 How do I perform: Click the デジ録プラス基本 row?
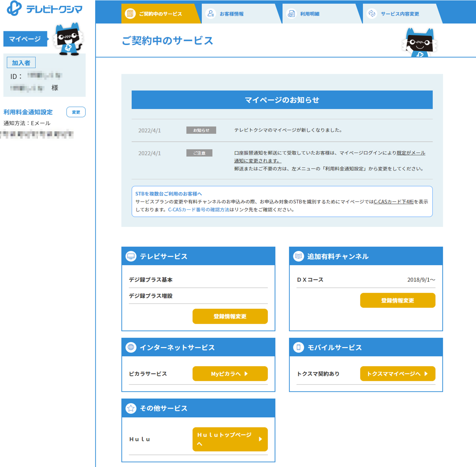(198, 280)
